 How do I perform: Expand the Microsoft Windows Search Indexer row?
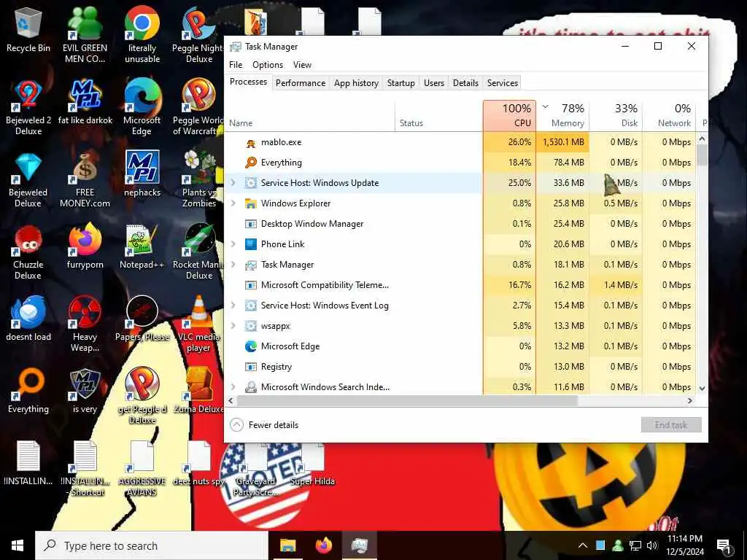233,387
